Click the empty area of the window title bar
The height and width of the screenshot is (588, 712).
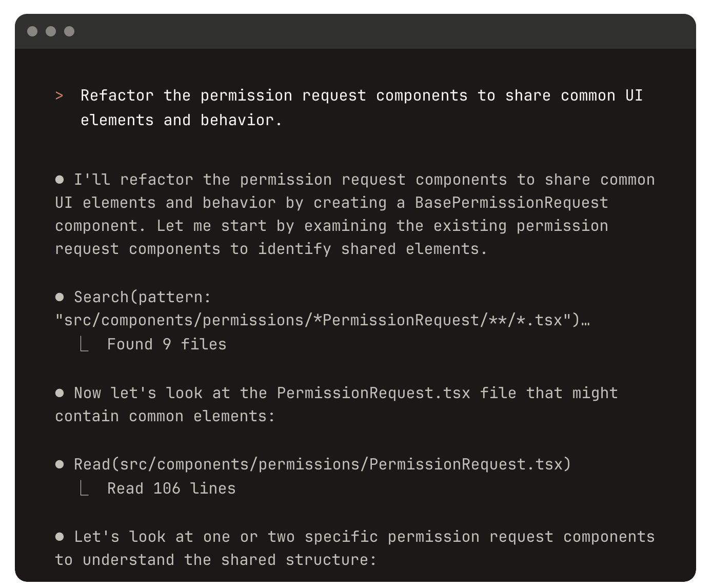pos(359,31)
